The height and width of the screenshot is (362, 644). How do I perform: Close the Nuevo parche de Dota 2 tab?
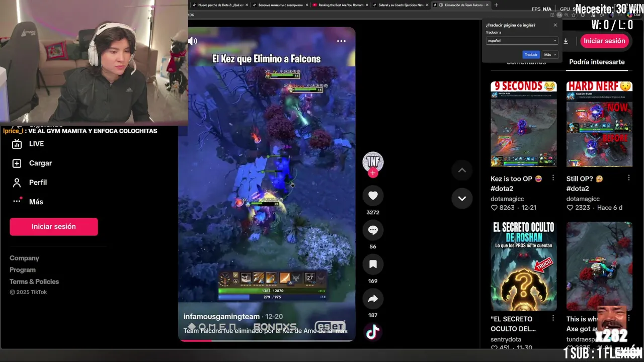click(x=247, y=5)
